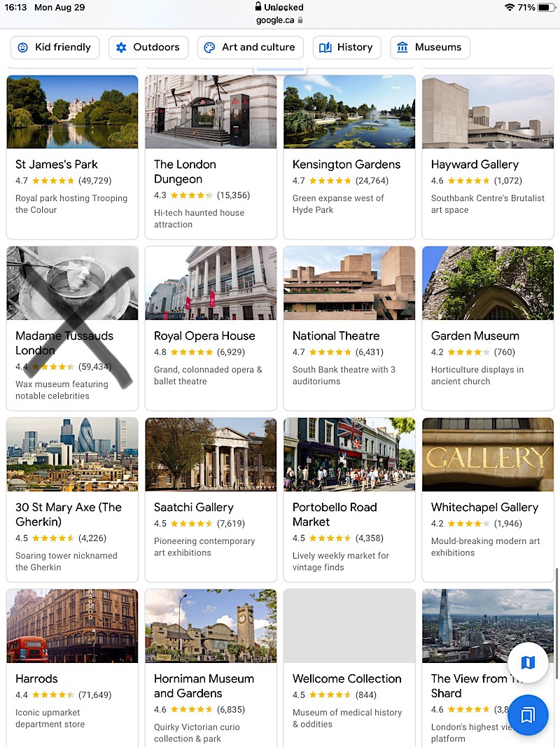Image resolution: width=560 pixels, height=747 pixels.
Task: Tap the History book icon
Action: click(x=325, y=48)
